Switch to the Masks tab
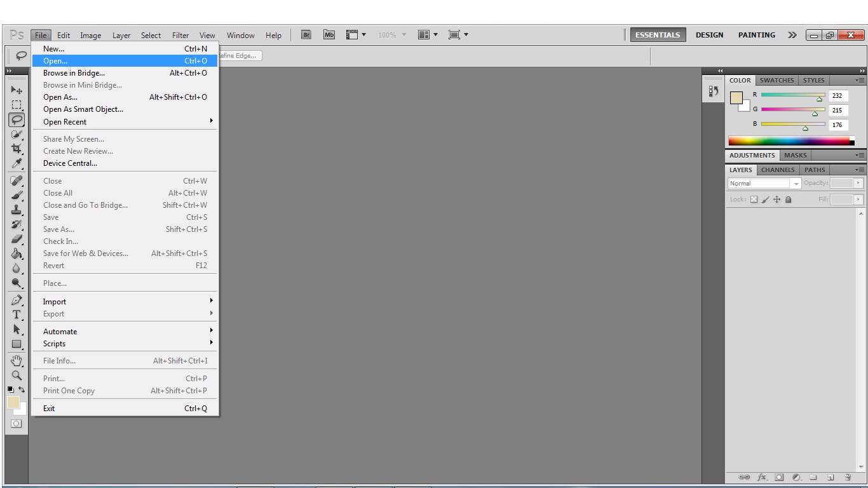868x488 pixels. [x=795, y=156]
